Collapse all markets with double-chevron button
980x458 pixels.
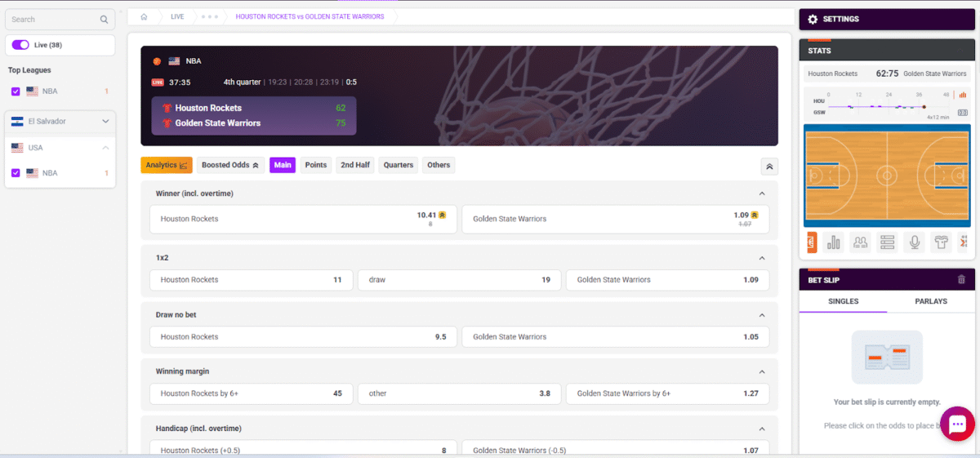click(x=768, y=167)
